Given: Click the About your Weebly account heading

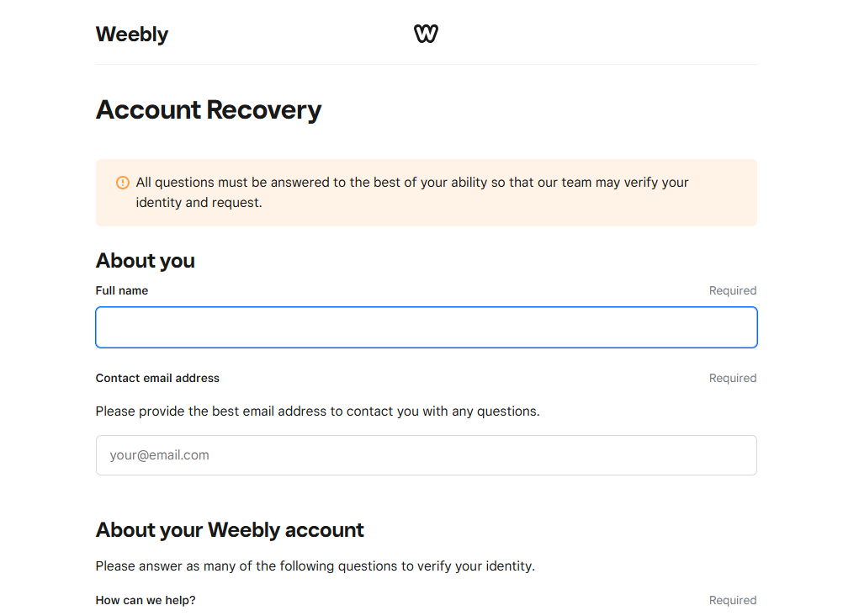Looking at the screenshot, I should [x=230, y=530].
